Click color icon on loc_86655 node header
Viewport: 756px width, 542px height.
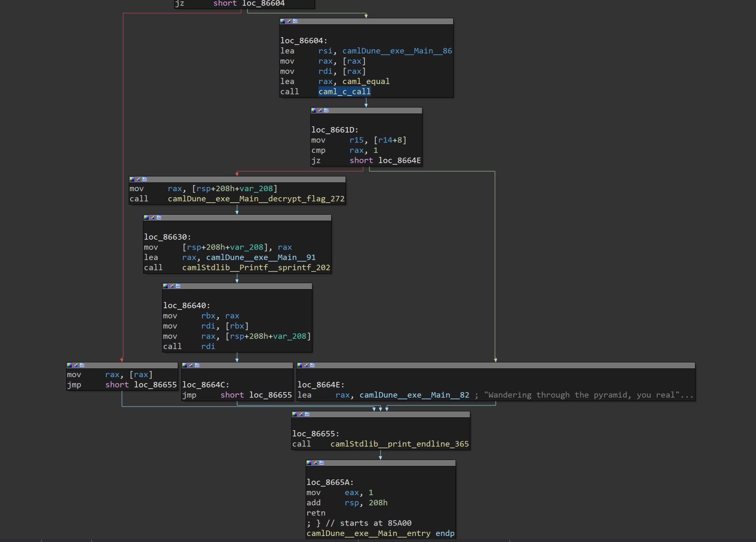tap(295, 414)
